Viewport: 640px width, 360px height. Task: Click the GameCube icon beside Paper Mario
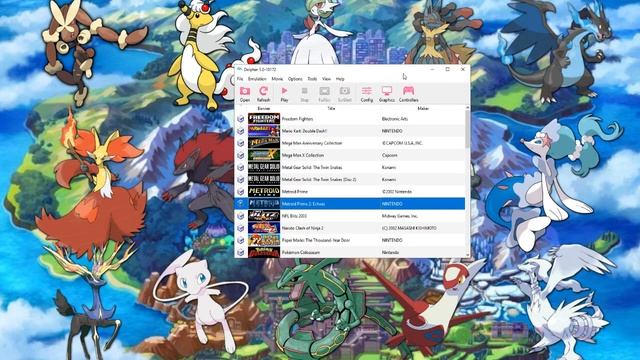tap(241, 240)
